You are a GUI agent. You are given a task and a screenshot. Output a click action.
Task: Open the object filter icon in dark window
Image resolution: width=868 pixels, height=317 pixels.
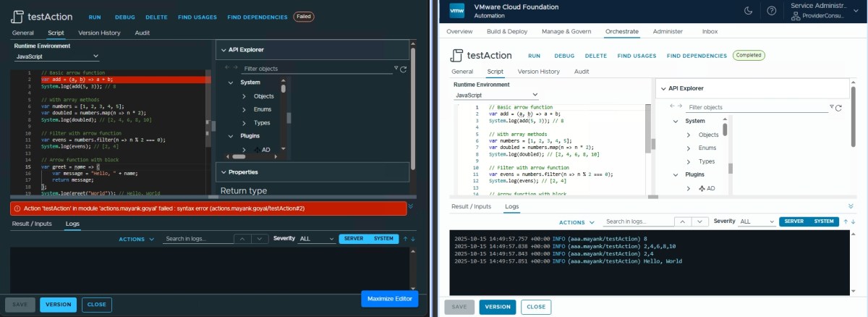396,69
